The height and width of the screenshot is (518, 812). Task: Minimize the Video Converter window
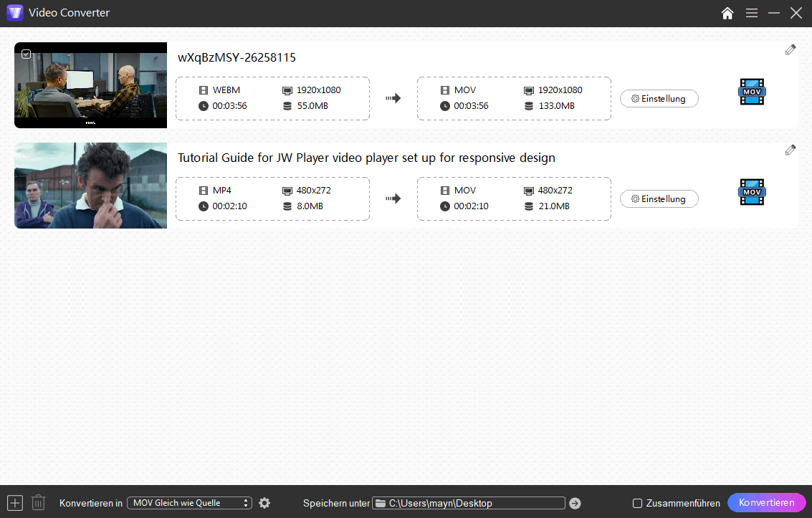point(774,13)
